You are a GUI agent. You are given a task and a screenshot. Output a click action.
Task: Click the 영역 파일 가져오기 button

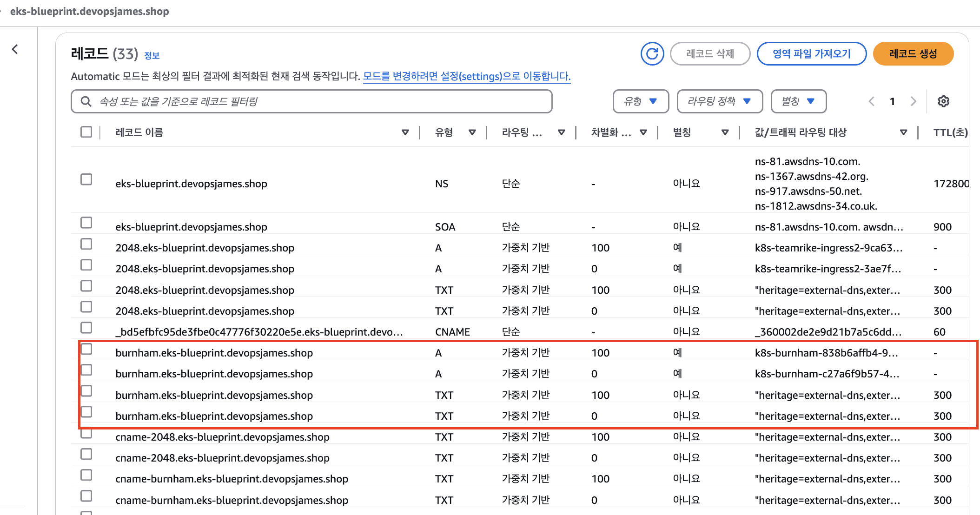tap(811, 54)
